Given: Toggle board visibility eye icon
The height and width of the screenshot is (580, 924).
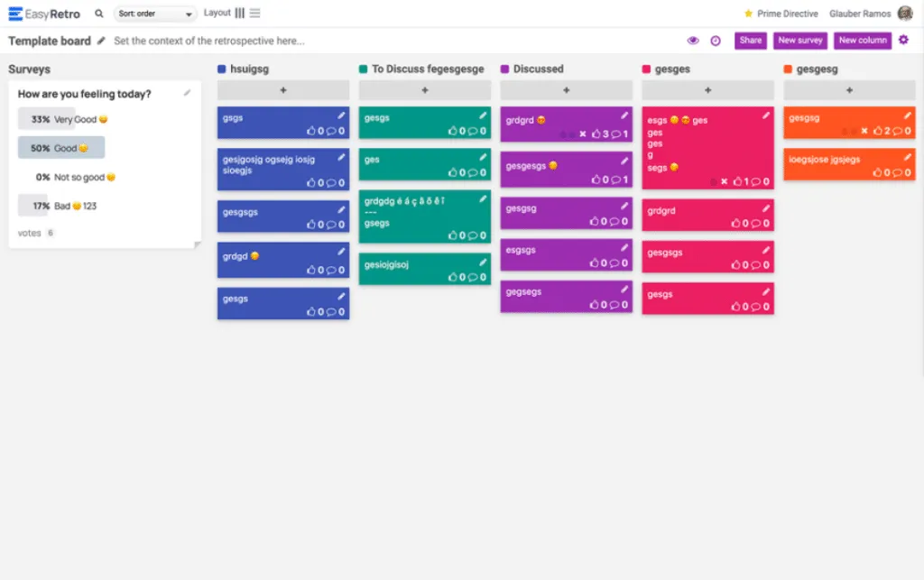Looking at the screenshot, I should pos(693,41).
